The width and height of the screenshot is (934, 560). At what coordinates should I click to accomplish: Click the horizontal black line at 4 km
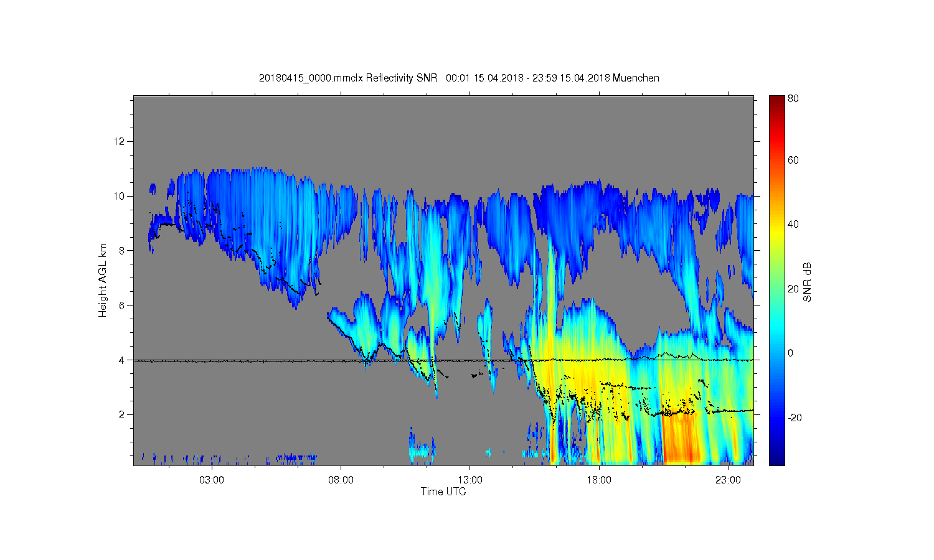443,360
